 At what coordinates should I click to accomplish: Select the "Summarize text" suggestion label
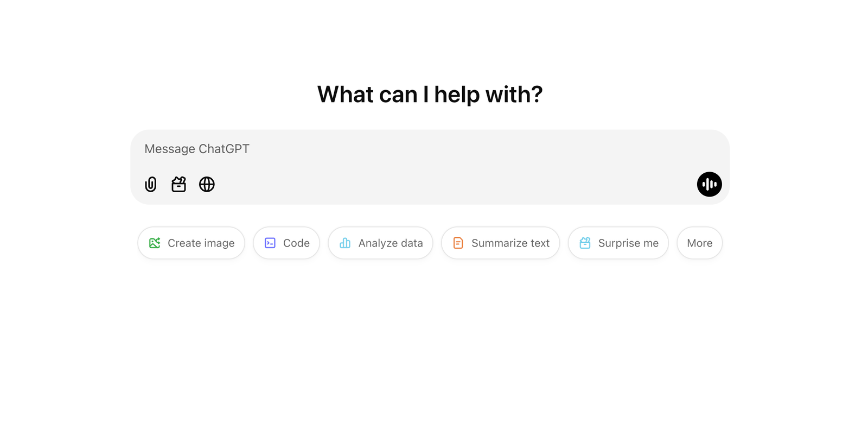510,243
